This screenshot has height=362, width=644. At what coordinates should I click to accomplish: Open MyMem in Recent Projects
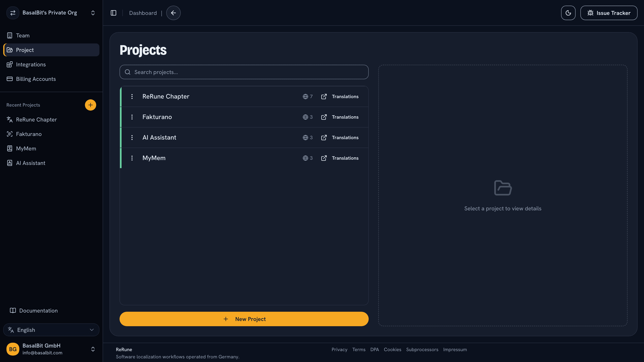51,148
